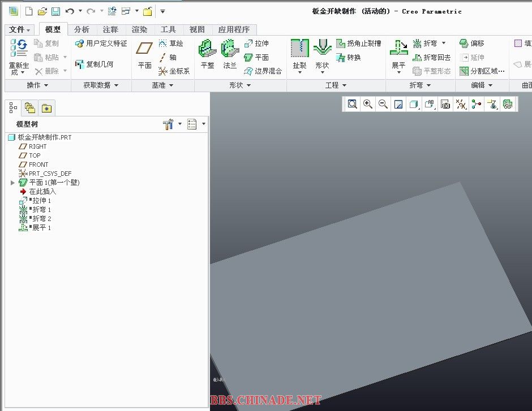Screen dimensions: 532x411
Task: Toggle the datum display filters icon
Action: point(461,104)
